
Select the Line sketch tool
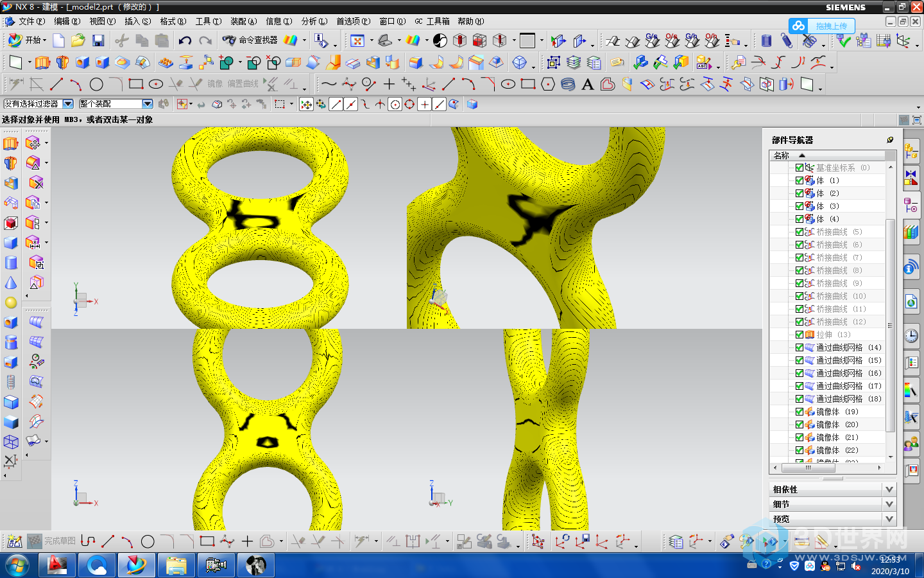[56, 84]
